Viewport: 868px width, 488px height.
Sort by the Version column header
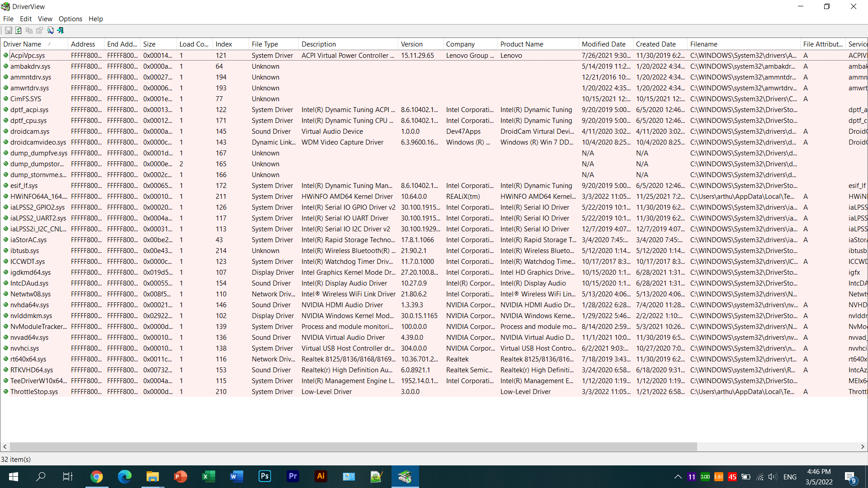(420, 44)
